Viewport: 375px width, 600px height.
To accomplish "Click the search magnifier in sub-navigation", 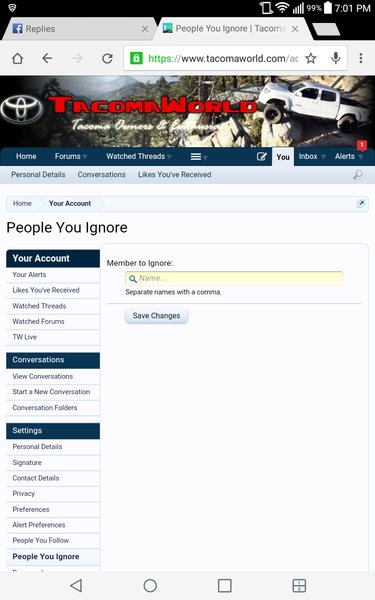I will 358,175.
